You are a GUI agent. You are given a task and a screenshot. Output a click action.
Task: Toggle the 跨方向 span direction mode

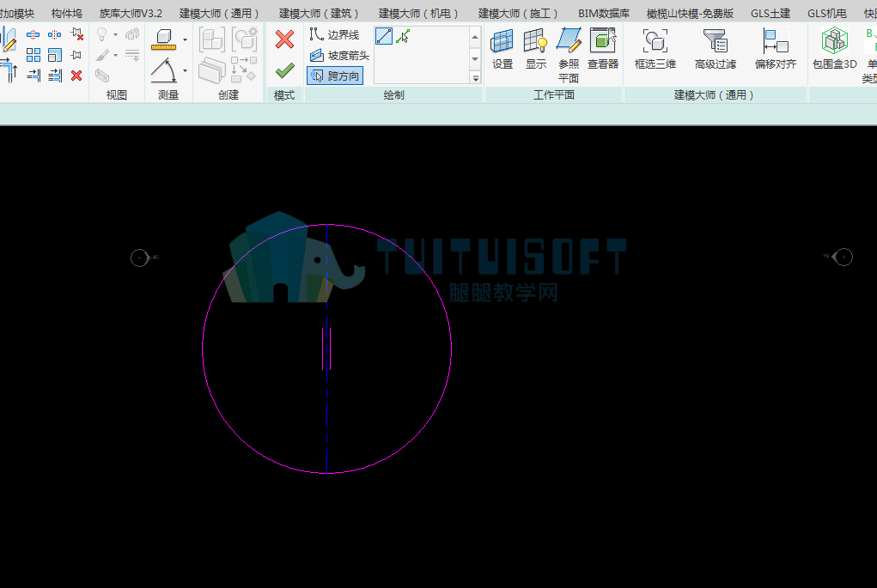[x=334, y=76]
